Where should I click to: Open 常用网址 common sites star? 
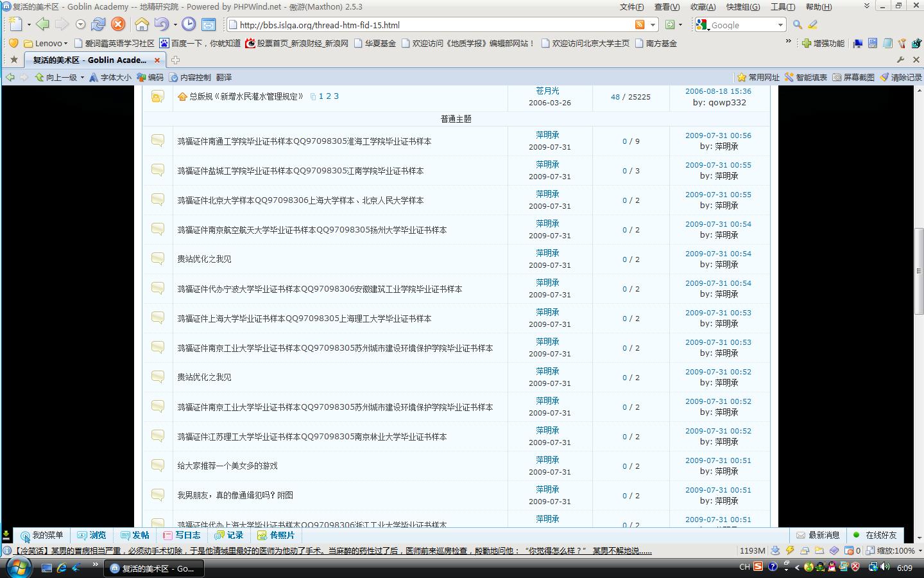coord(758,77)
